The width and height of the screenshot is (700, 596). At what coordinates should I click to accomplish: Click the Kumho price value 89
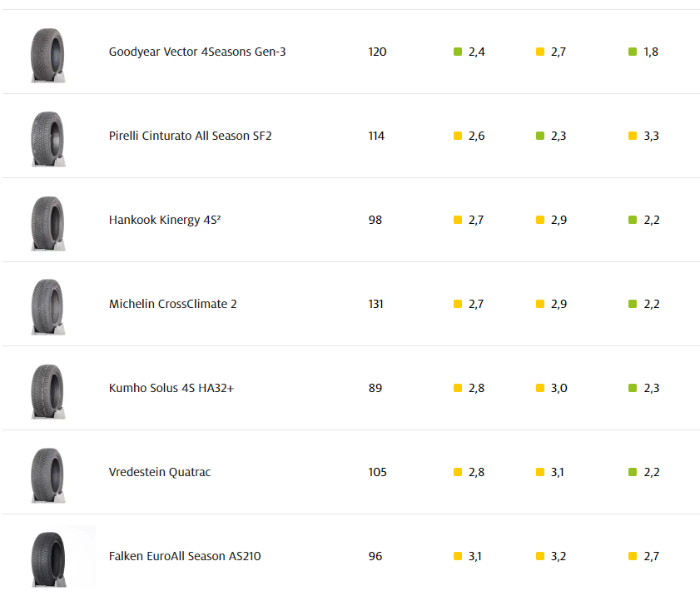(375, 388)
